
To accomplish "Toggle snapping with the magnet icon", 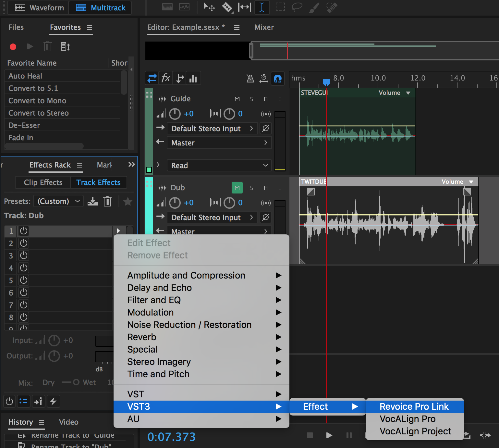I will (x=278, y=78).
